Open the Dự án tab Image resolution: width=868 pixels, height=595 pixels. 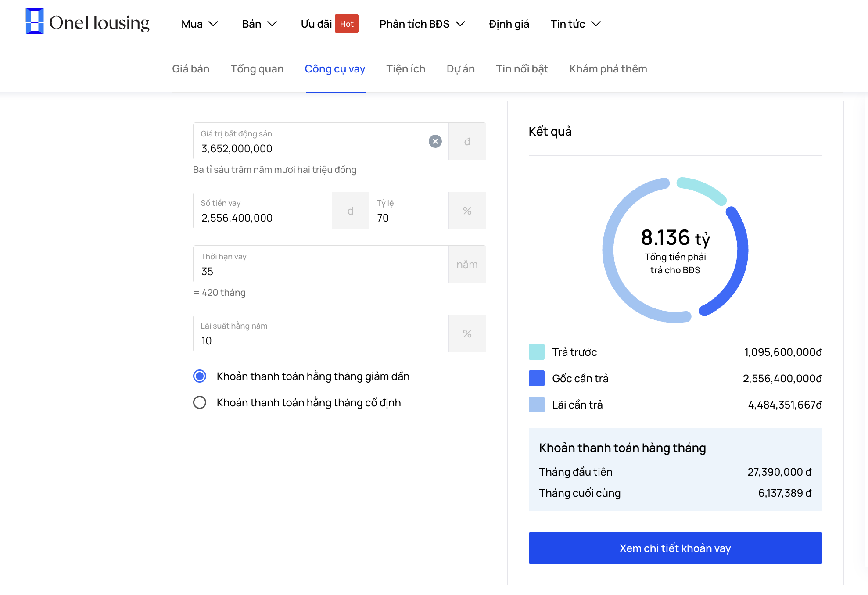click(461, 69)
